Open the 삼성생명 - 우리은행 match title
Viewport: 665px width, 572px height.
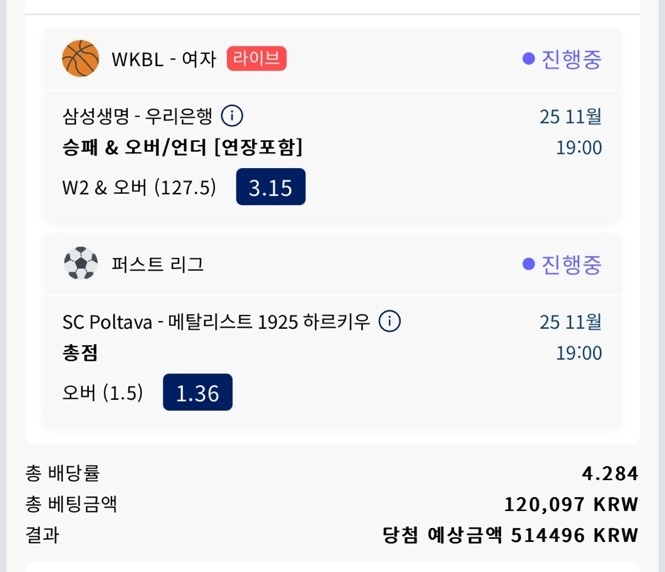(137, 115)
